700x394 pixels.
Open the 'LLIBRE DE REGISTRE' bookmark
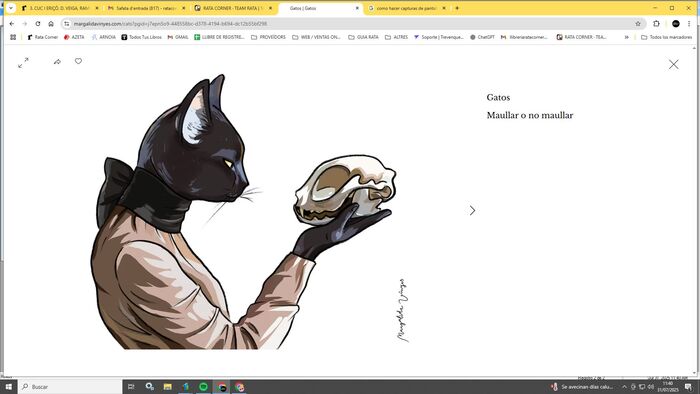click(219, 37)
